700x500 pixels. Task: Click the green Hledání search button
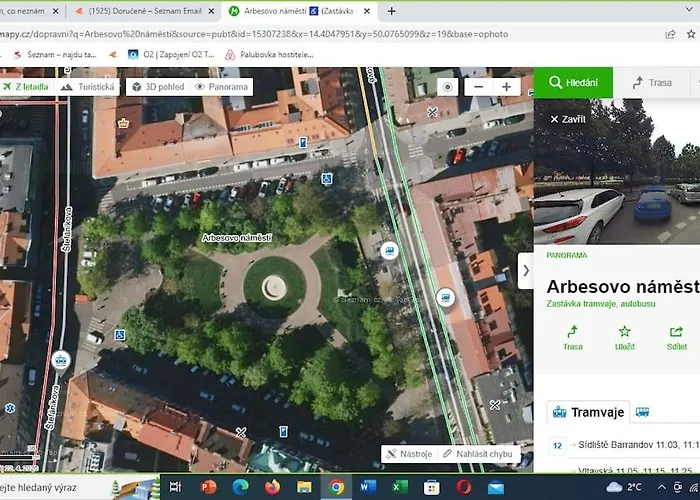[x=573, y=82]
